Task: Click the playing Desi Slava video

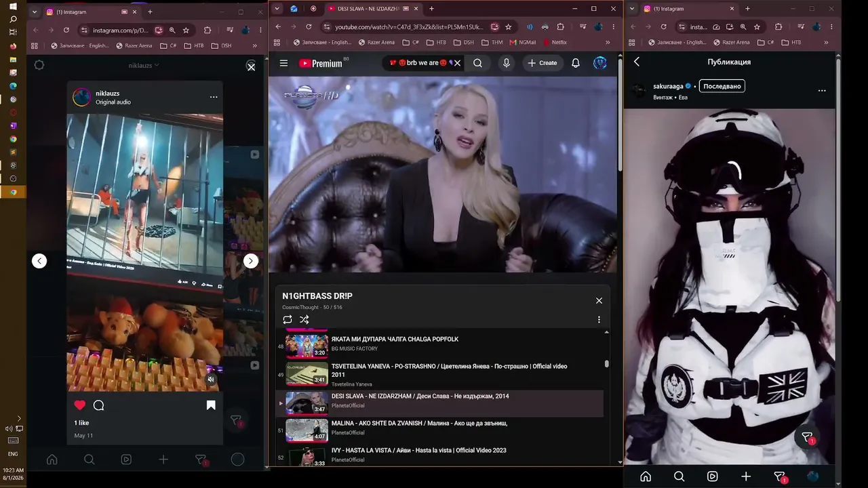Action: tap(443, 174)
